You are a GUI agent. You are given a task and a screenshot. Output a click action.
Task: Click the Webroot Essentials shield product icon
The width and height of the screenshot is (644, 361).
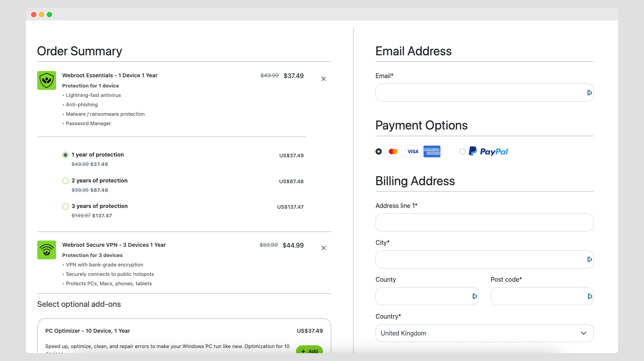(x=47, y=80)
